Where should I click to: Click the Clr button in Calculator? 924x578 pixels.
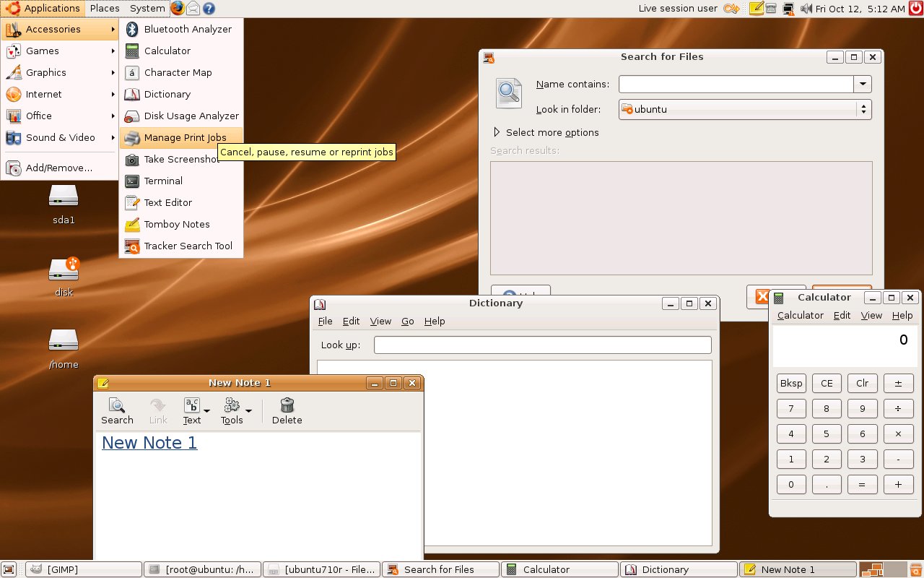click(x=862, y=383)
